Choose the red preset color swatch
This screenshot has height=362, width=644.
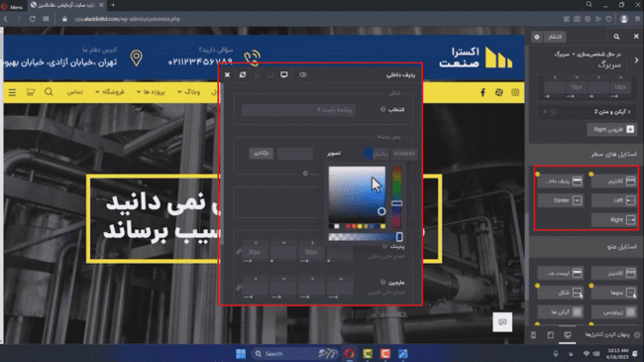348,226
